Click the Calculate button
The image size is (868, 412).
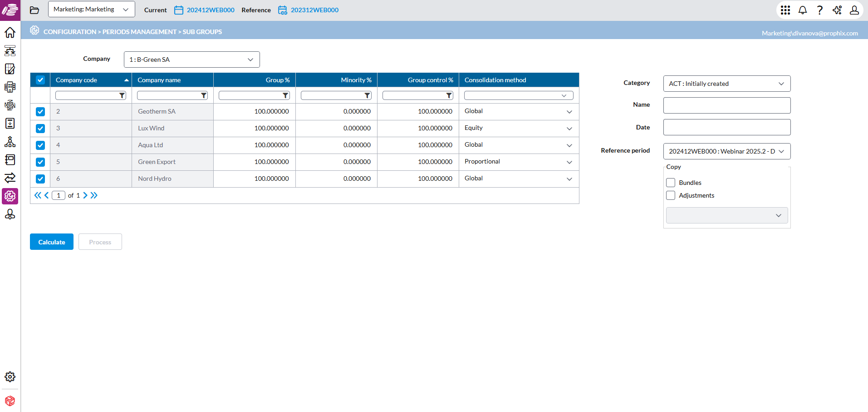(51, 241)
